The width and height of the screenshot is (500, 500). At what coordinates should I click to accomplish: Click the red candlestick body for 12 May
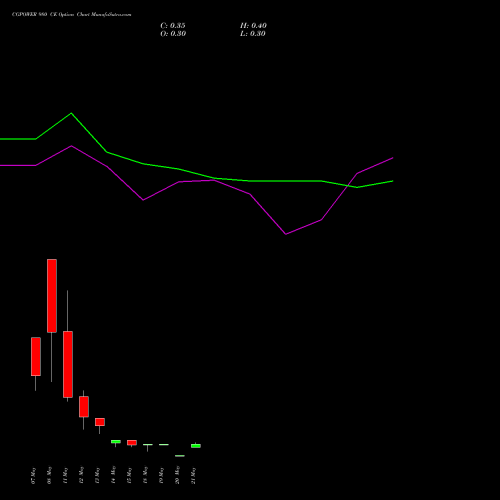point(84,407)
